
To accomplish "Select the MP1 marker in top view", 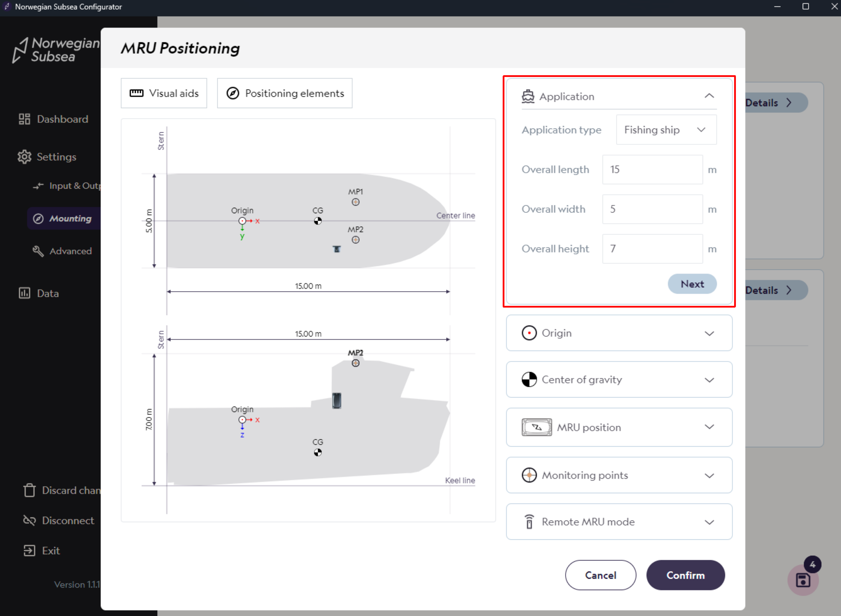I will pyautogui.click(x=355, y=202).
